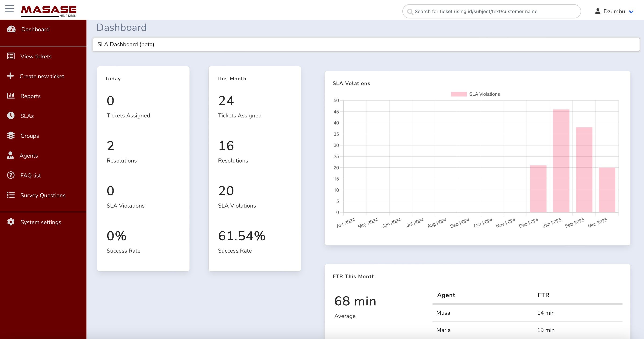644x339 pixels.
Task: Click the View tickets list icon
Action: coord(11,56)
